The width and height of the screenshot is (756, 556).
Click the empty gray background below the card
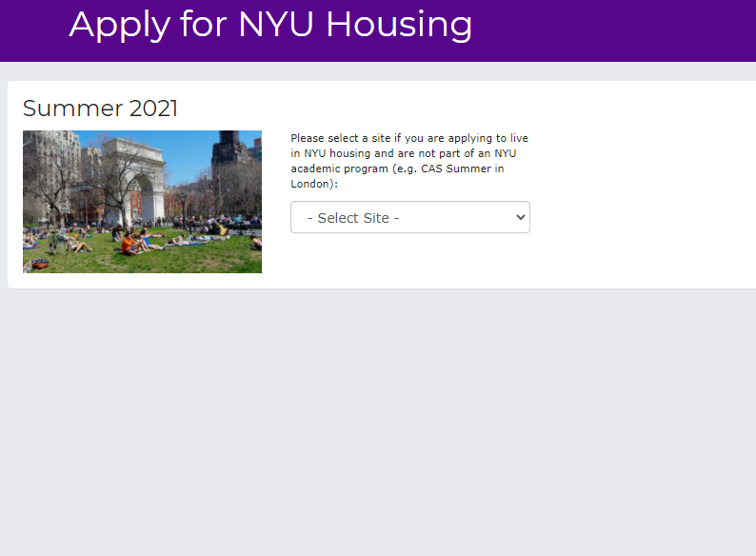(x=378, y=420)
